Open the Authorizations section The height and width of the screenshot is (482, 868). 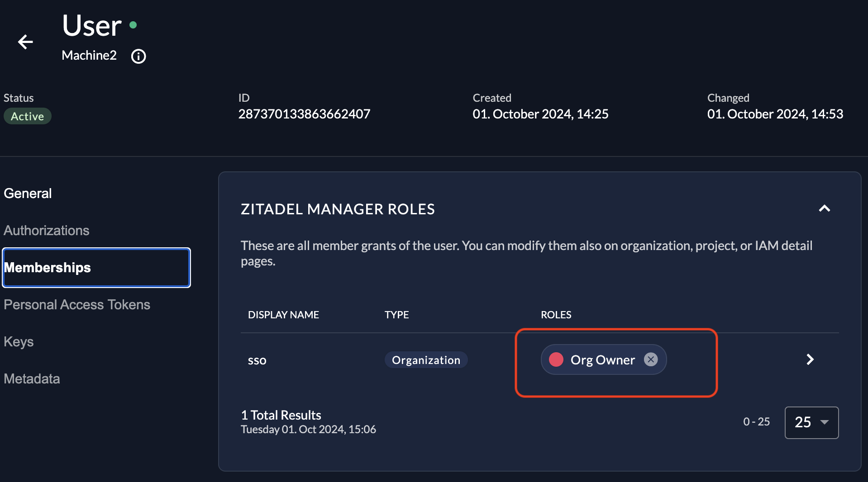coord(46,231)
